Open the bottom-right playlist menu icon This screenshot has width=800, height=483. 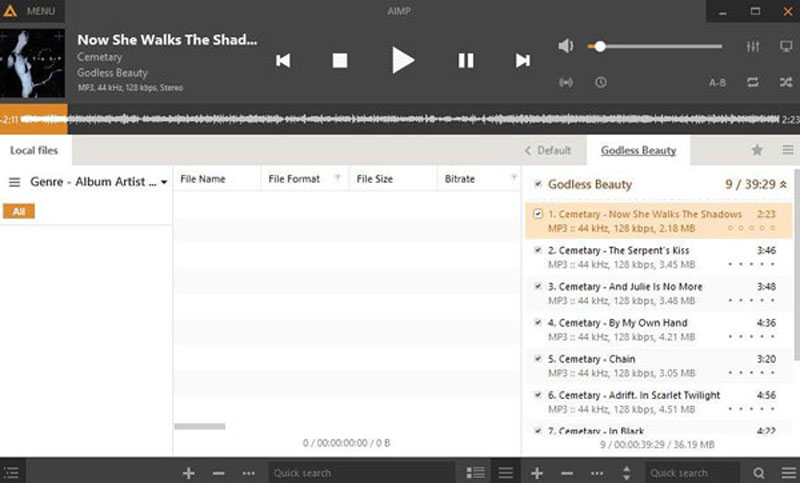(789, 473)
